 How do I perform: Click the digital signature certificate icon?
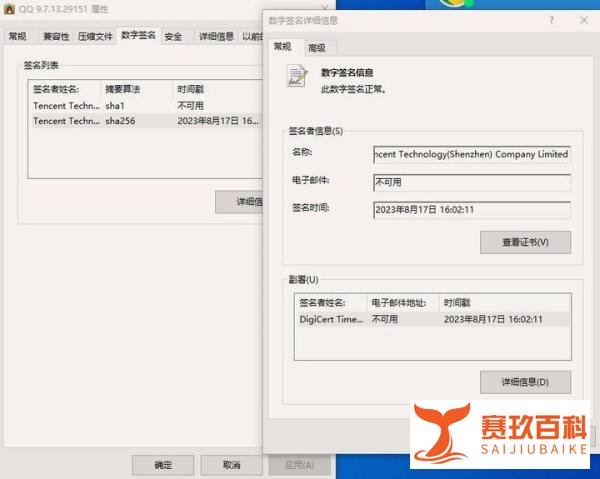pos(297,76)
